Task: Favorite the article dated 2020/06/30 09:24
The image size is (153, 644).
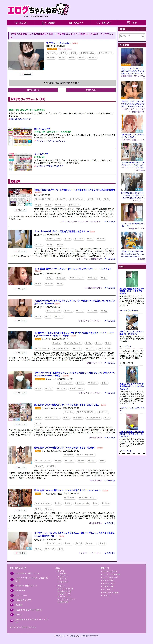Action: 20,252
